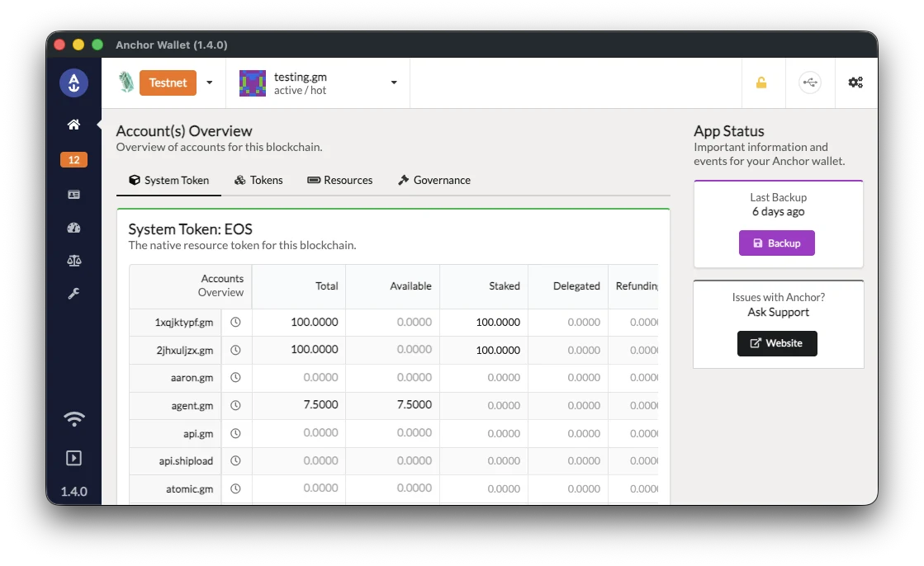Click the Account(s) Overview heading

[184, 130]
